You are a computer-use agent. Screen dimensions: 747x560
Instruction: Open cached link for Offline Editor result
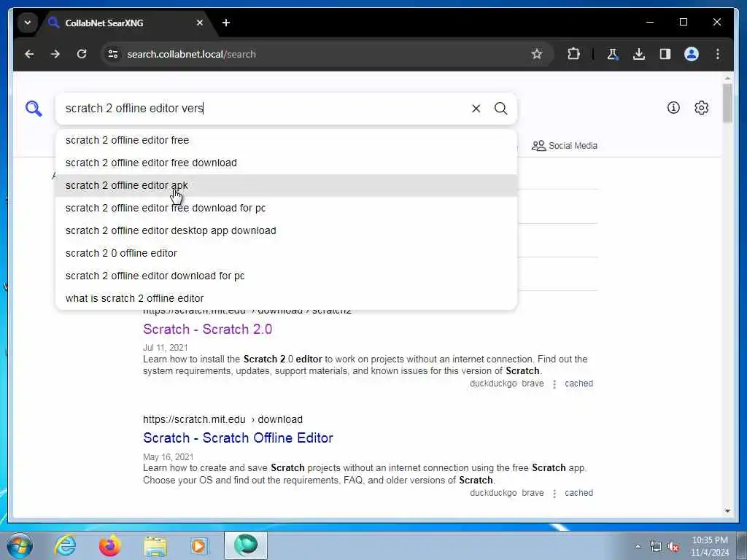click(578, 493)
